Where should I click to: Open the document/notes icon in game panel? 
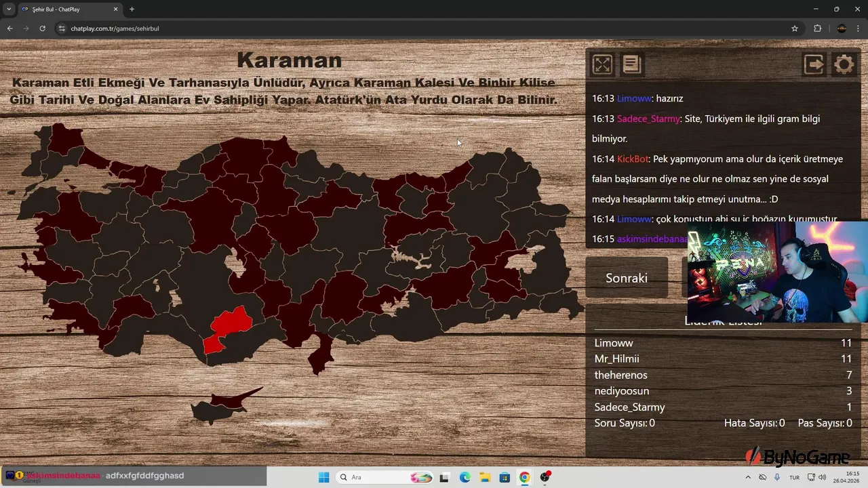(631, 64)
